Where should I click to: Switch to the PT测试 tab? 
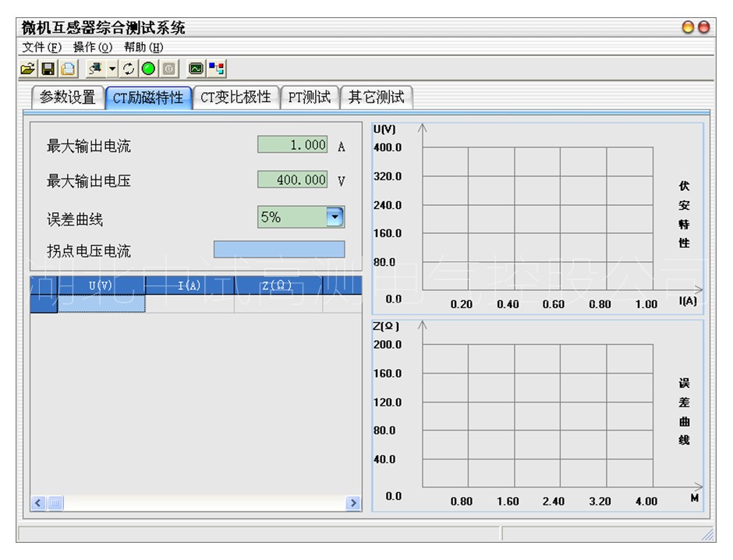[x=309, y=97]
